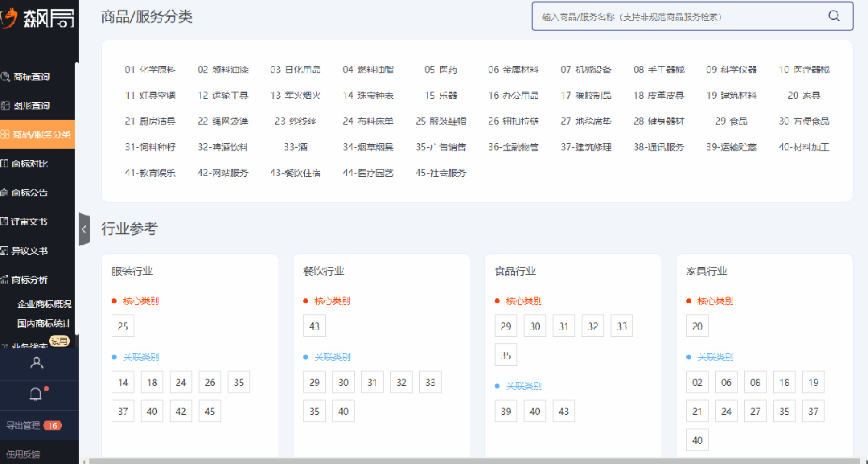Click core class 20 in 家具行业 card

[697, 326]
